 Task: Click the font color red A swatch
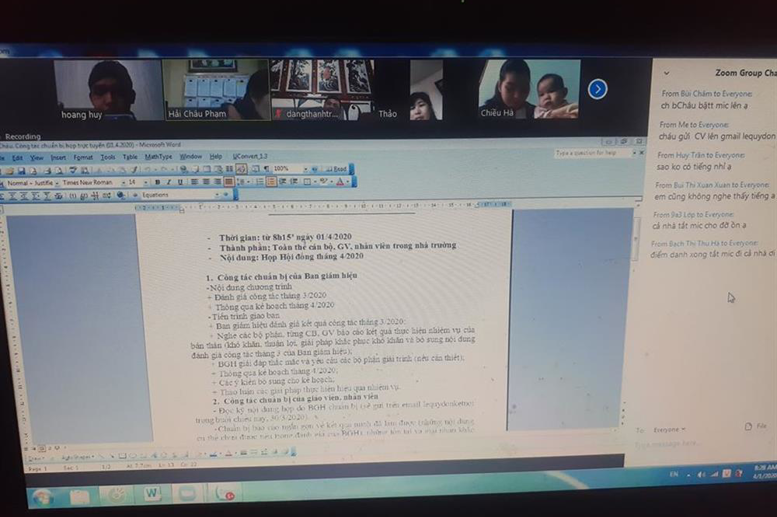(x=340, y=181)
